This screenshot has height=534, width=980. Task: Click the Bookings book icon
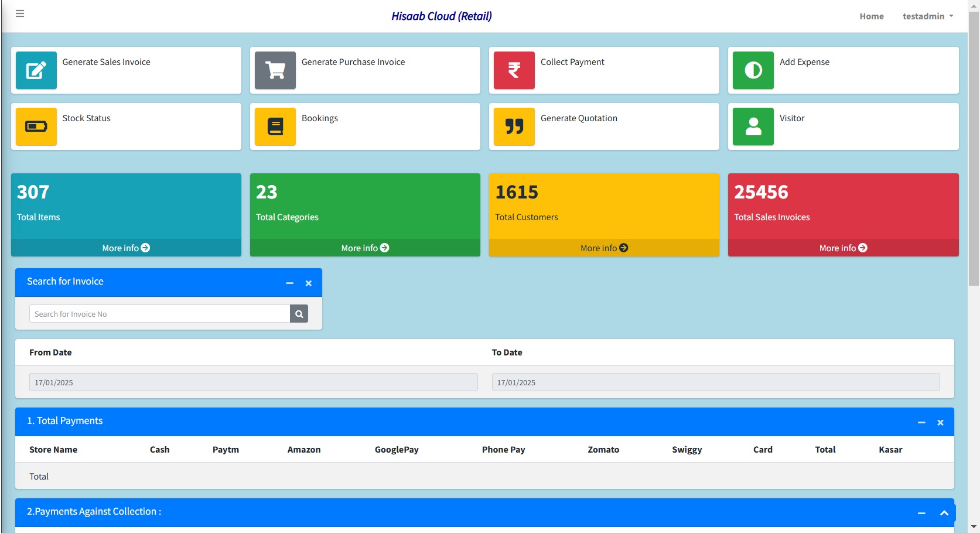pyautogui.click(x=275, y=126)
